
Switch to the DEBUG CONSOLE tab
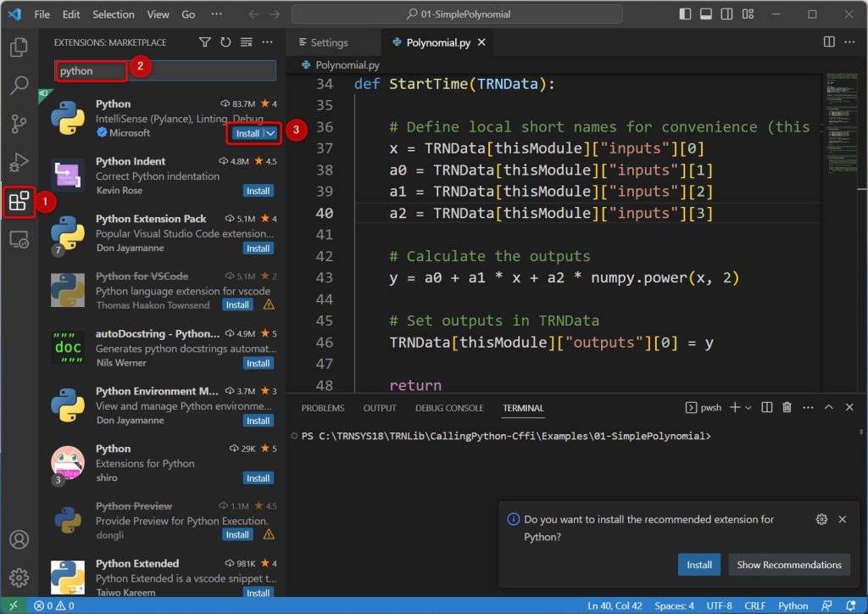coord(449,408)
